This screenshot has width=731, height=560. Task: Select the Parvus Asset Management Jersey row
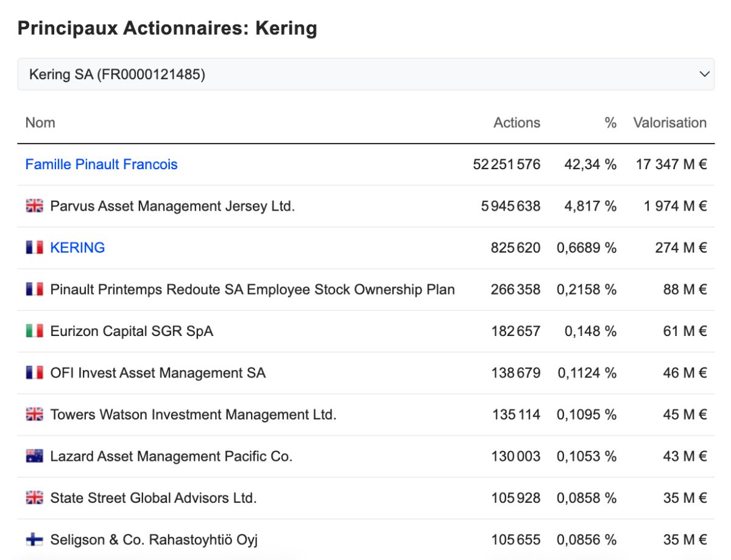(365, 206)
